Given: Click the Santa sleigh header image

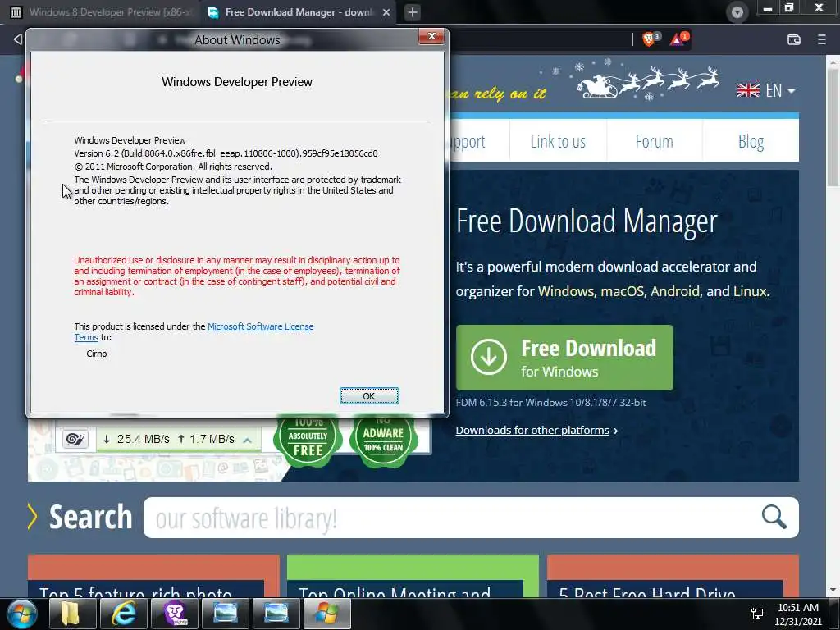Looking at the screenshot, I should pyautogui.click(x=648, y=82).
